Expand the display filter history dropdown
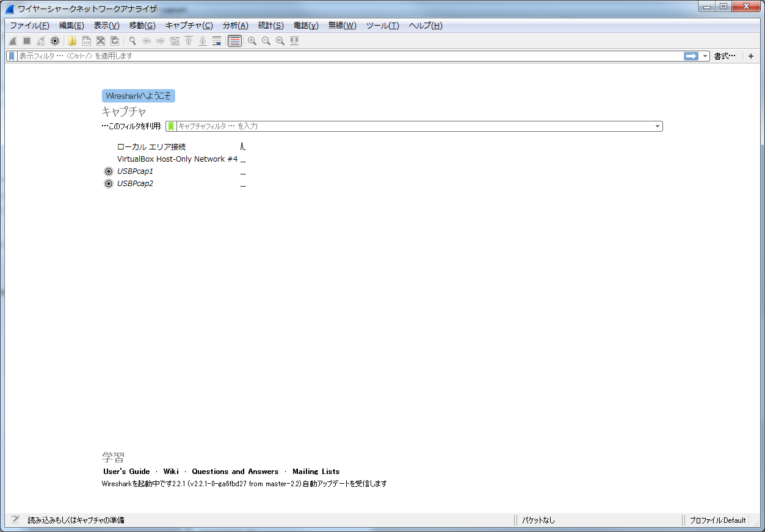765x532 pixels. click(x=705, y=56)
